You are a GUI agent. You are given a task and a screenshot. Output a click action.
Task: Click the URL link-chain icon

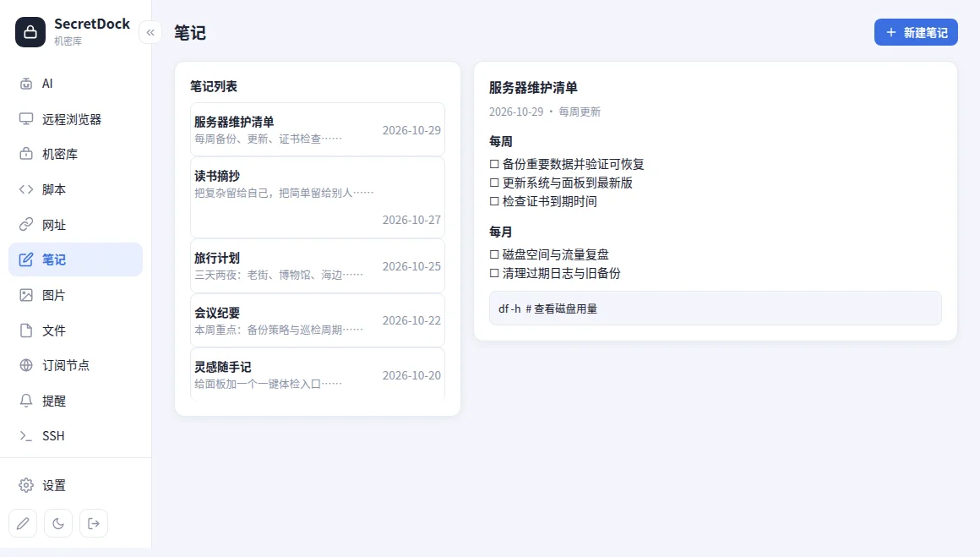click(x=26, y=225)
